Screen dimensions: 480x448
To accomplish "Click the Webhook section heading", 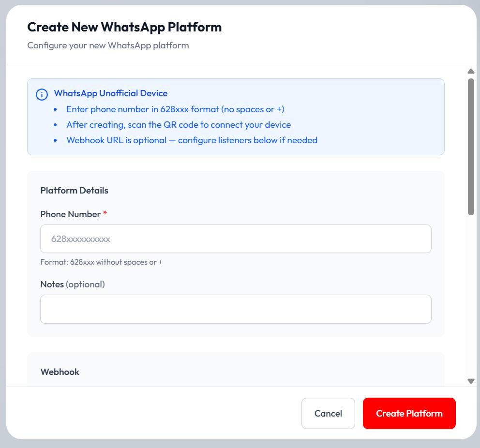I will 60,372.
